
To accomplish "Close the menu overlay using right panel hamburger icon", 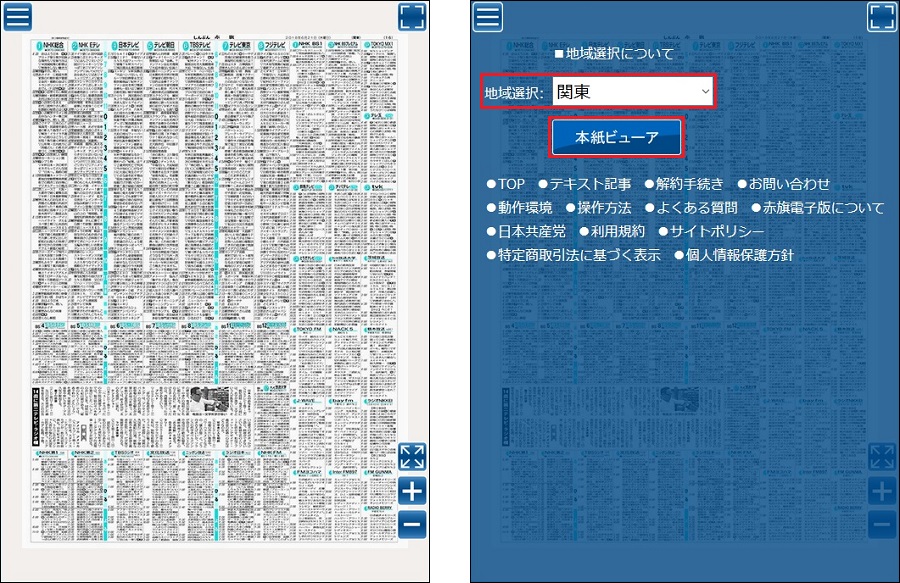I will tap(488, 17).
